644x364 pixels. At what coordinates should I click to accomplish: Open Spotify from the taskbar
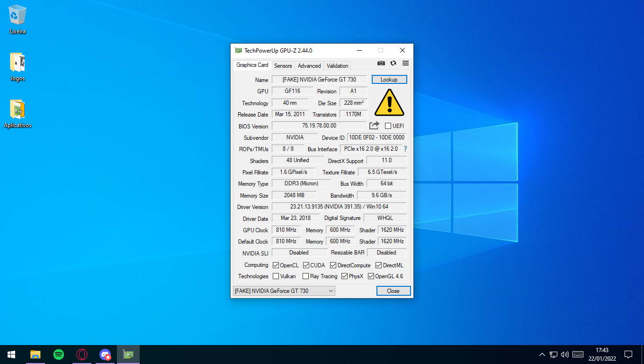(59, 355)
